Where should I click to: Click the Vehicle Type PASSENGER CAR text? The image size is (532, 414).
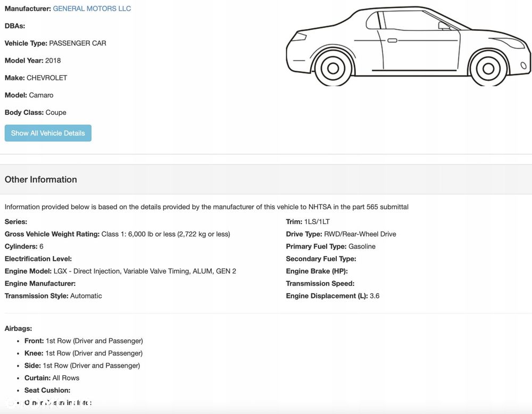(x=55, y=43)
